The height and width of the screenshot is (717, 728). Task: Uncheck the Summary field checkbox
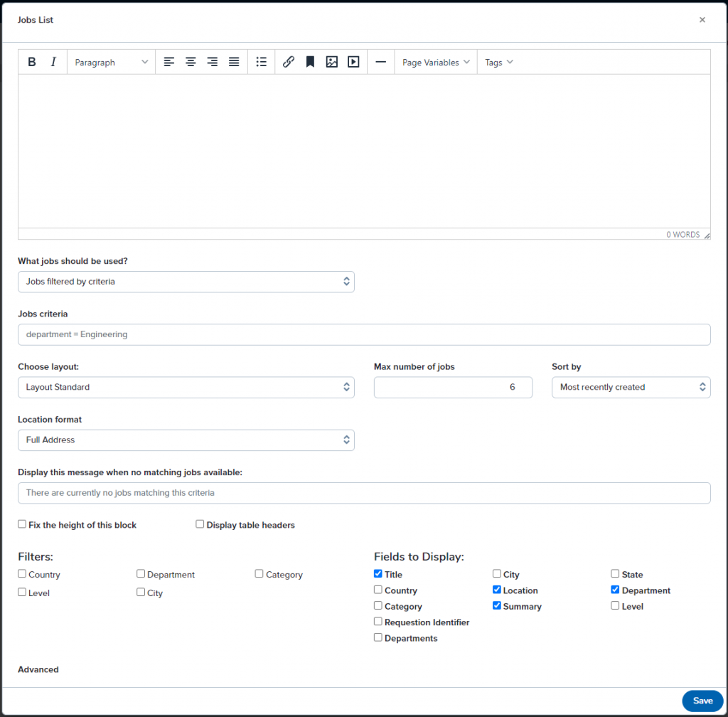(x=497, y=606)
